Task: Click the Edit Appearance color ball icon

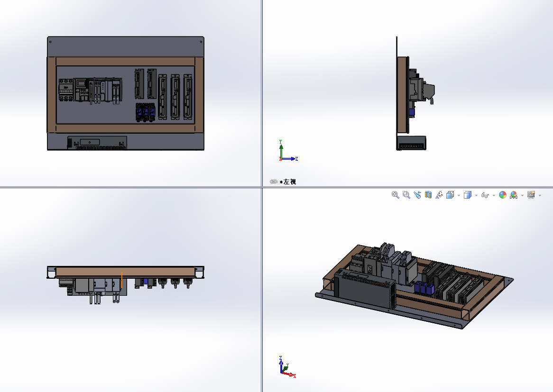Action: pos(503,195)
